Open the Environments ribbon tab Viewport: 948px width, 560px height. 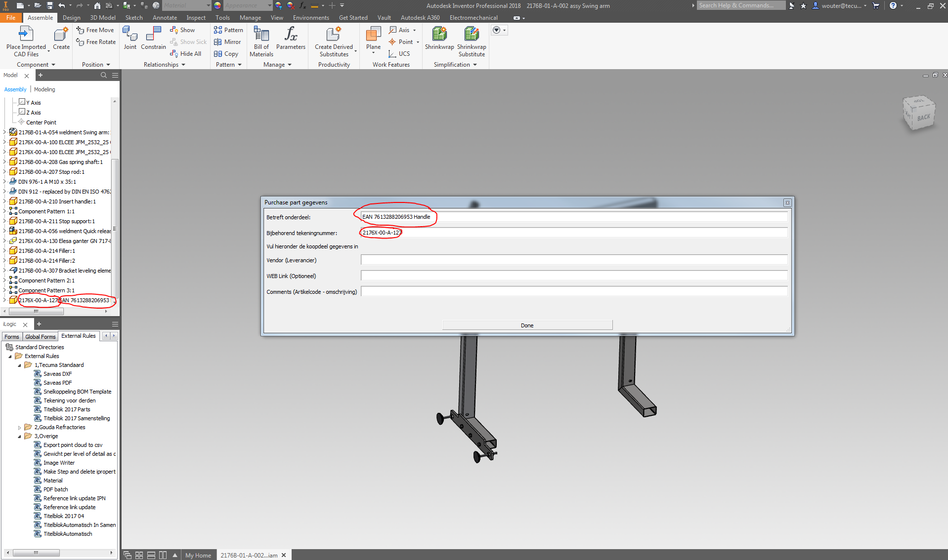(x=311, y=17)
